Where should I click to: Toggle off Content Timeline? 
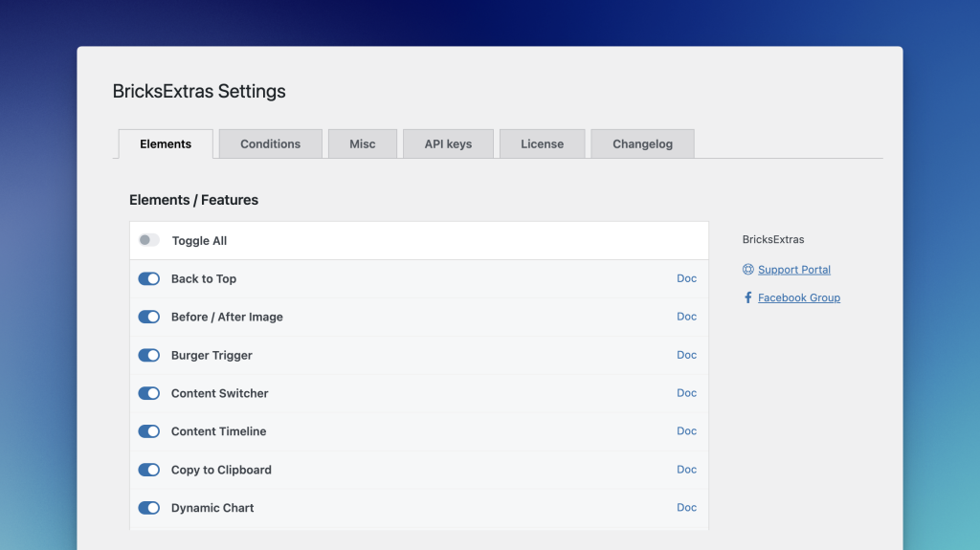(x=148, y=431)
